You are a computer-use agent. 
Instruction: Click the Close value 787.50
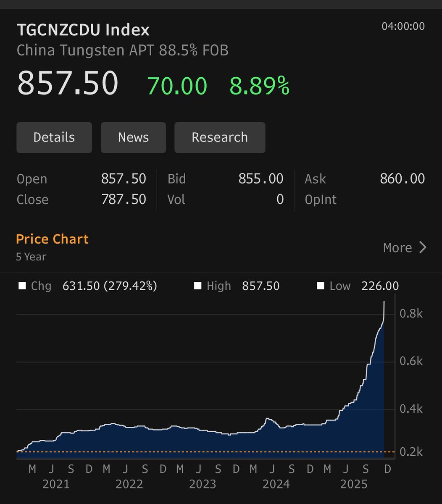pos(124,199)
